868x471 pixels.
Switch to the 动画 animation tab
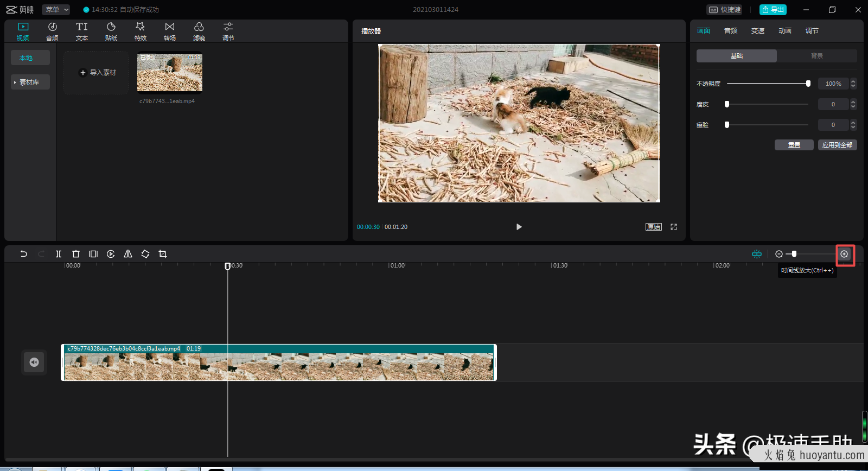coord(785,31)
